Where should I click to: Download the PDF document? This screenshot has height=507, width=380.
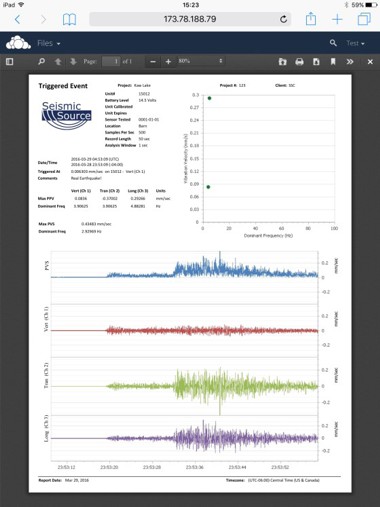tap(316, 62)
